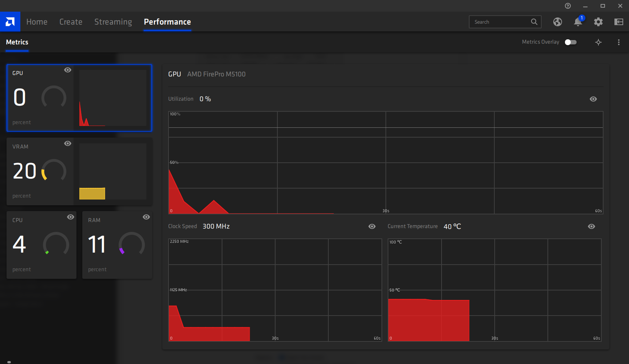Screen dimensions: 629x364
Task: Select the RAM metrics card
Action: pyautogui.click(x=117, y=245)
